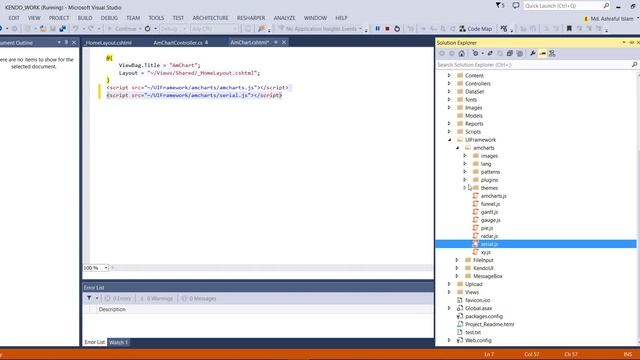This screenshot has height=360, width=640.
Task: Go to Solution Explorer Home view
Action: 462,53
